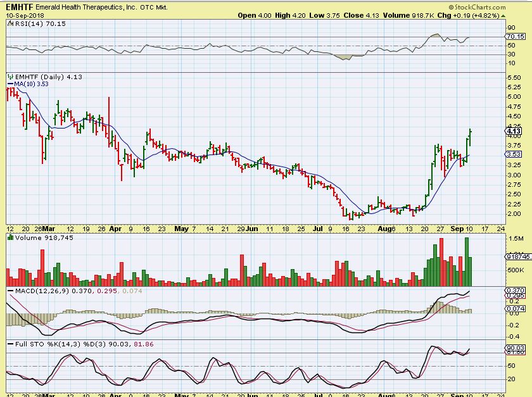The height and width of the screenshot is (397, 532).
Task: Click the 70.15 RSI value box on the axis
Action: point(515,36)
